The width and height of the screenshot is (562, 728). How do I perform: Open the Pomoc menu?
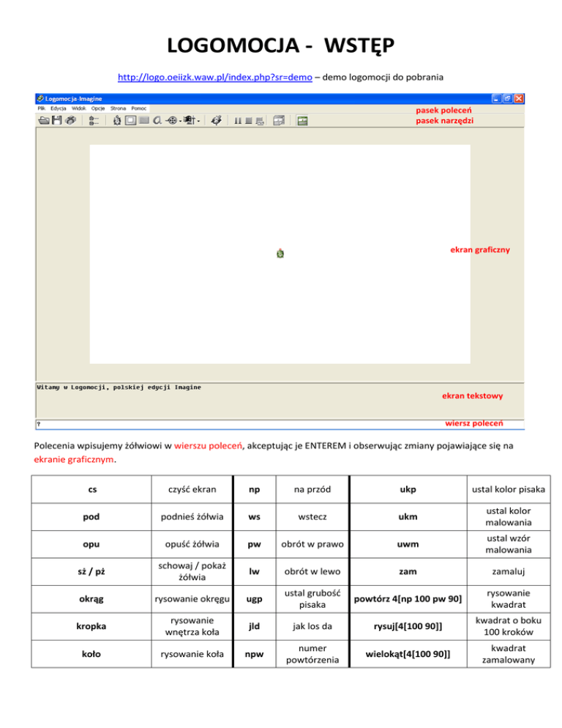pos(139,108)
